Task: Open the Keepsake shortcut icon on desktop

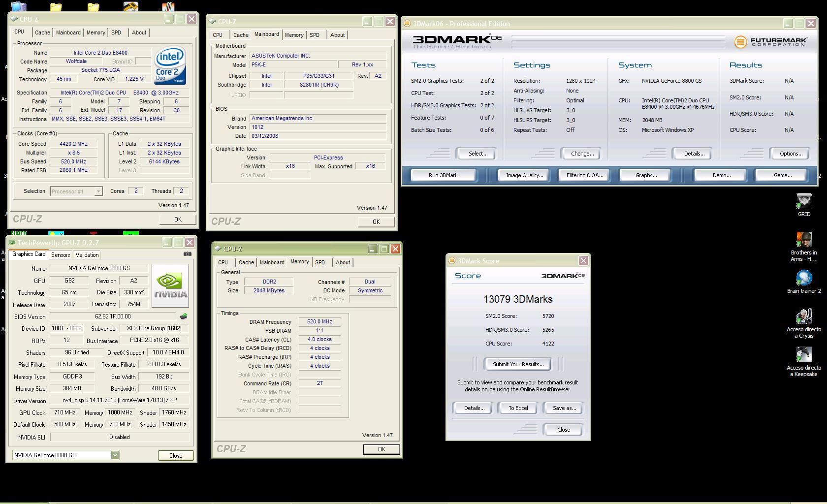Action: click(804, 362)
